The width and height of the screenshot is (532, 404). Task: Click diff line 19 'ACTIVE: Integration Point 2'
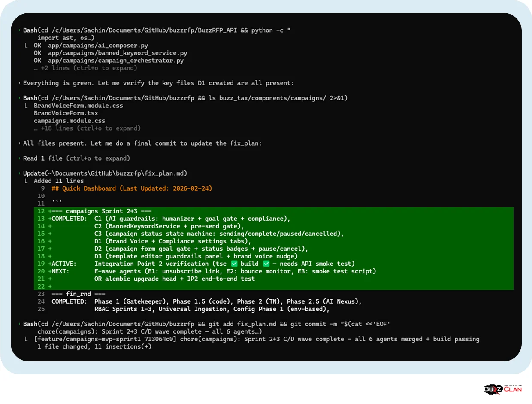click(273, 264)
